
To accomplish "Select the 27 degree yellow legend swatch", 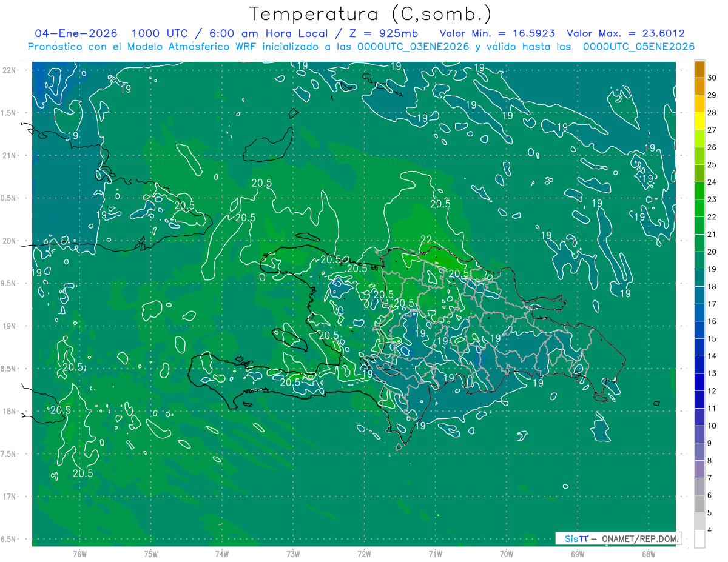I will click(699, 121).
